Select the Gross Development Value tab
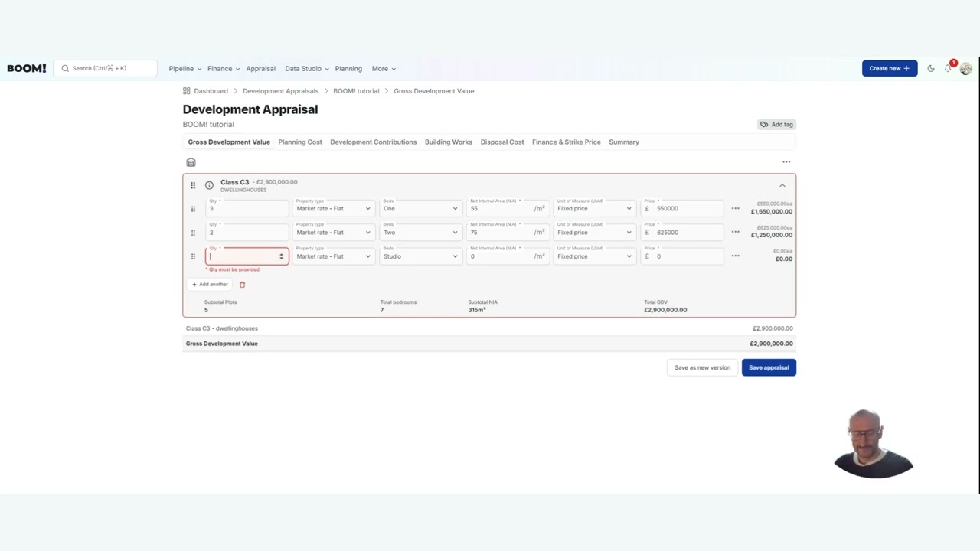980x551 pixels. [x=229, y=142]
